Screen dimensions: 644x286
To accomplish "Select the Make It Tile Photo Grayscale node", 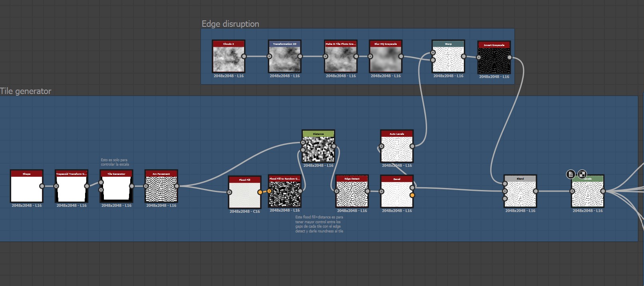I will tap(340, 56).
